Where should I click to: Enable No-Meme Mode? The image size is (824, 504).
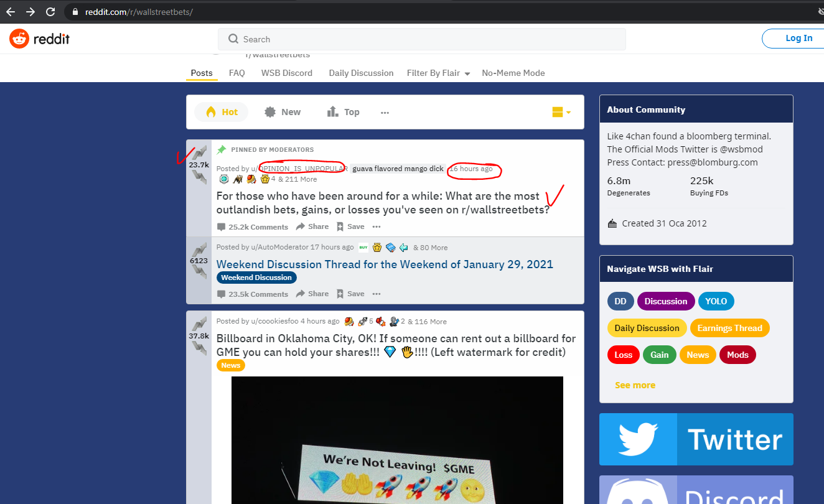tap(513, 73)
